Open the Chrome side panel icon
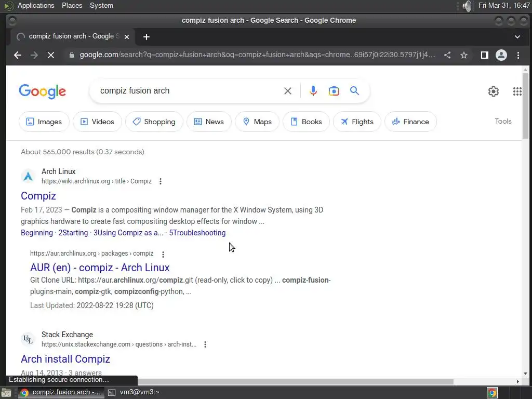This screenshot has height=399, width=532. (x=485, y=55)
